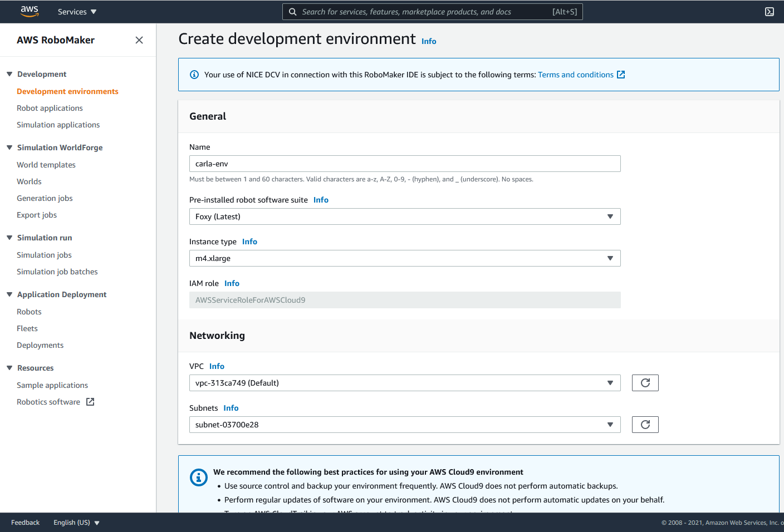This screenshot has height=532, width=784.
Task: Open the English (US) language selector
Action: coord(76,523)
